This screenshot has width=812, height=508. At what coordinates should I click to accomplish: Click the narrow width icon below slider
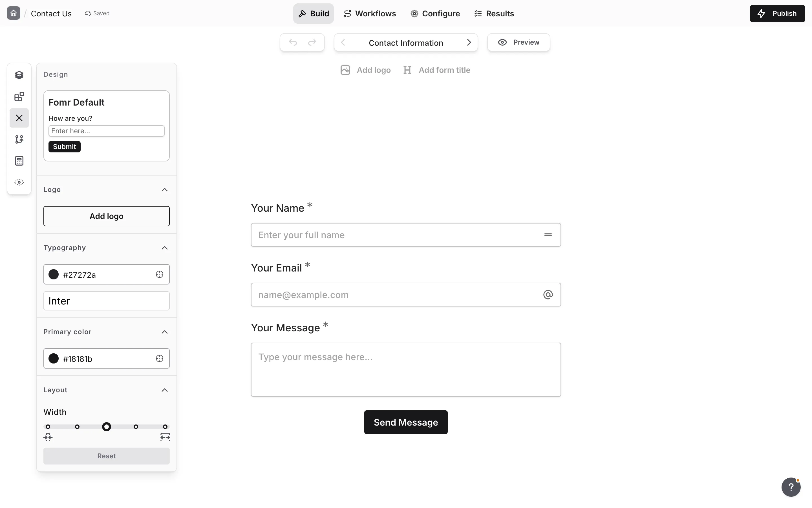pos(48,437)
